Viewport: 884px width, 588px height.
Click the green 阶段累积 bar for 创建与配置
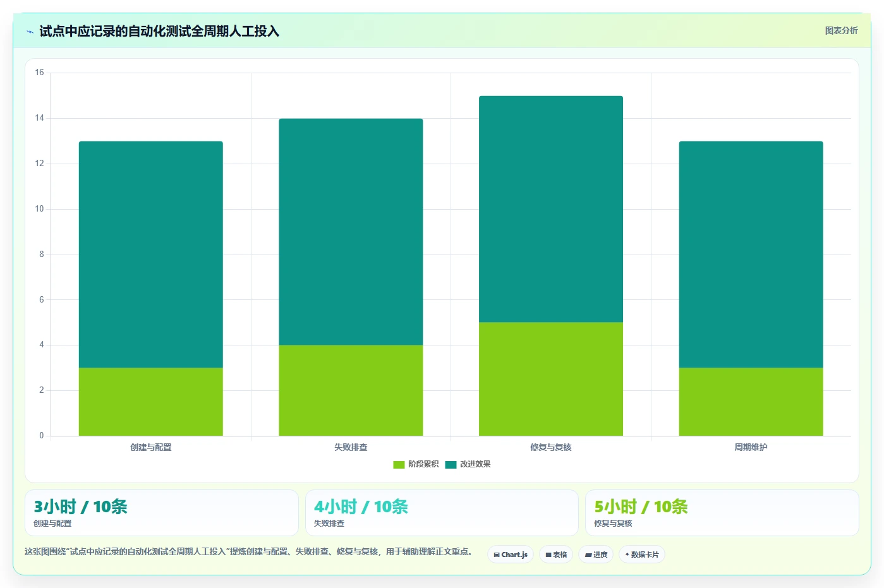(151, 402)
